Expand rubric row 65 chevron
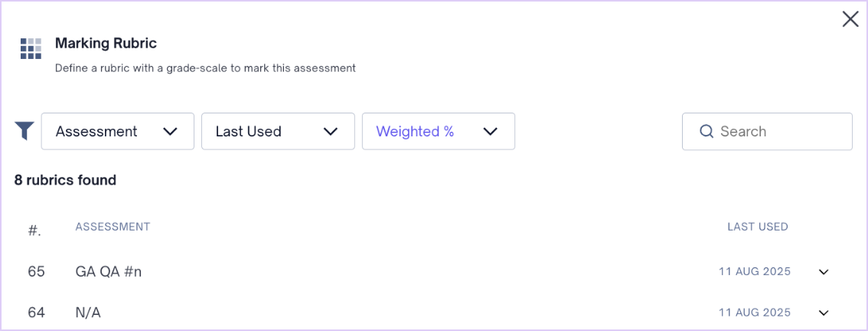This screenshot has height=331, width=868. click(824, 272)
